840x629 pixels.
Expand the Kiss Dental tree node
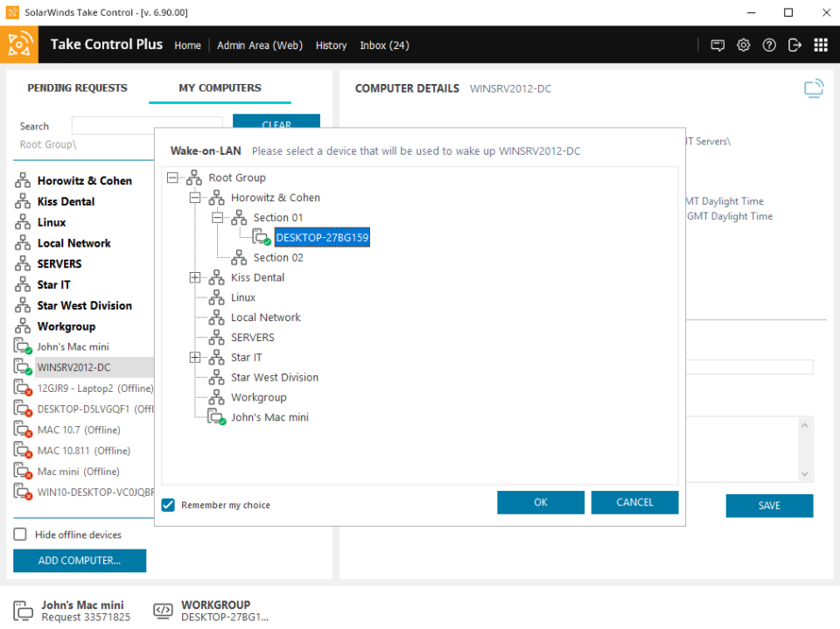(194, 277)
